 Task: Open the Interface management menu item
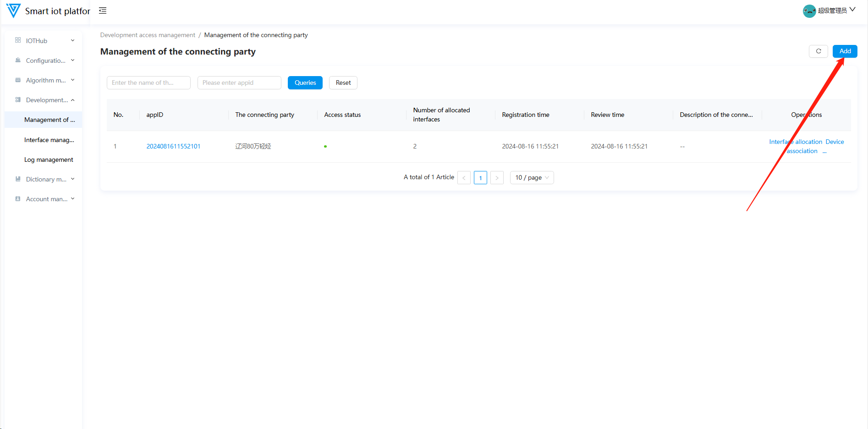[49, 140]
